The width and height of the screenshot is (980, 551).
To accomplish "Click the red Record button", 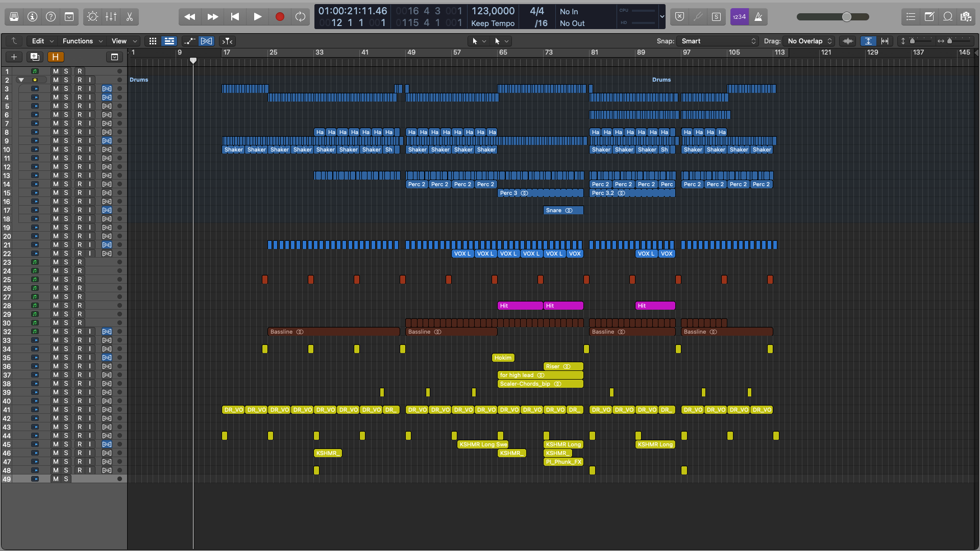I will [x=280, y=17].
